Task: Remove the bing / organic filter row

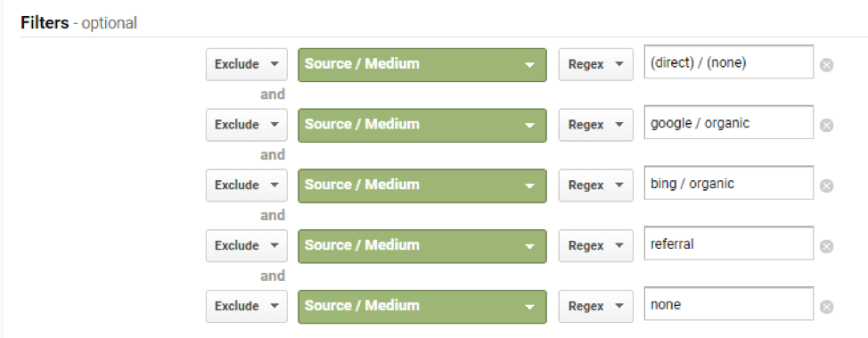Action: (826, 186)
